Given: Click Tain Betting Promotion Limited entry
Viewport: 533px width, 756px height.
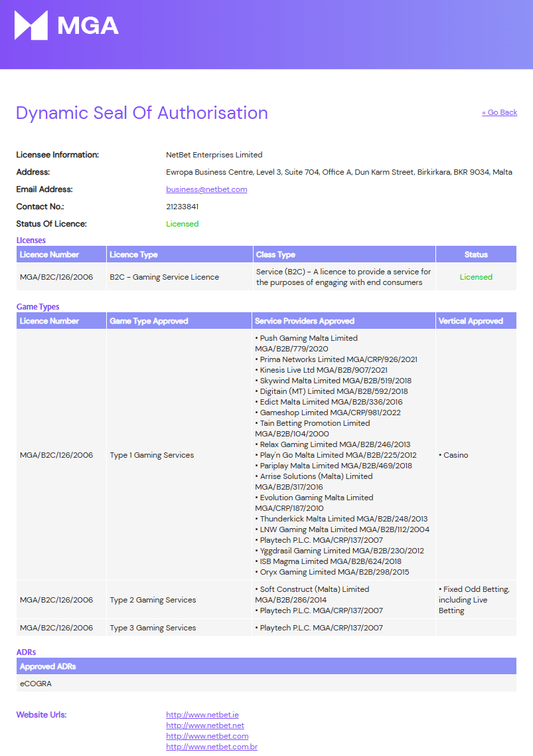Looking at the screenshot, I should click(313, 428).
